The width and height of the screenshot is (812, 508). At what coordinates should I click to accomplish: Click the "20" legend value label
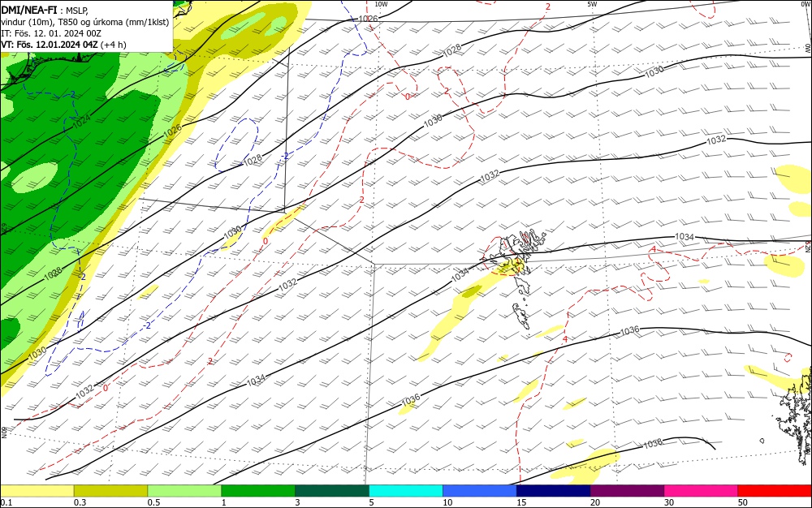pyautogui.click(x=595, y=502)
